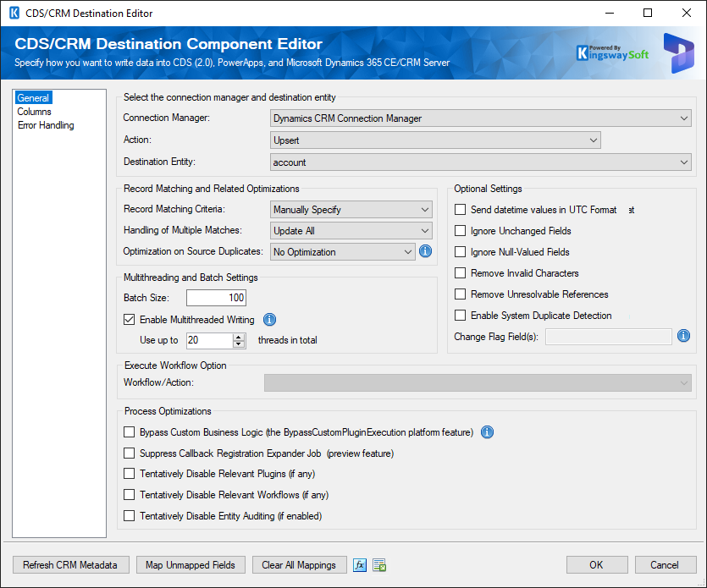The width and height of the screenshot is (707, 588).
Task: Maximize the editor window
Action: (x=648, y=13)
